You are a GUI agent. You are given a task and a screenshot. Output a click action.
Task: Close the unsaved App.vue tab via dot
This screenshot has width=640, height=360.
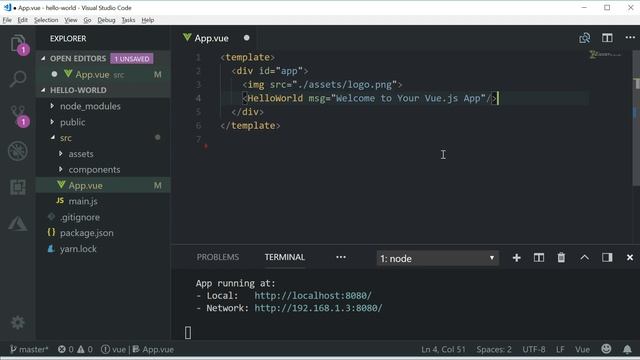click(x=247, y=38)
